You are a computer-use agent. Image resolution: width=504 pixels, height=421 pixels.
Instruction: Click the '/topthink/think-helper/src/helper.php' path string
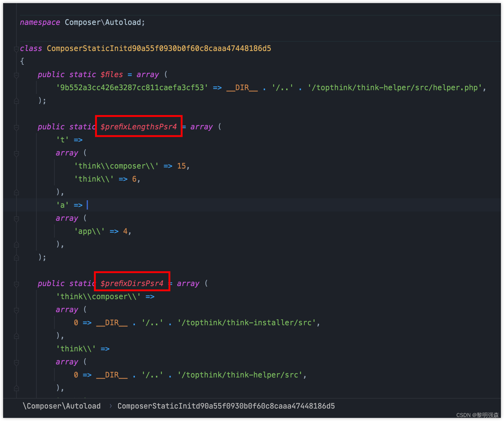395,88
